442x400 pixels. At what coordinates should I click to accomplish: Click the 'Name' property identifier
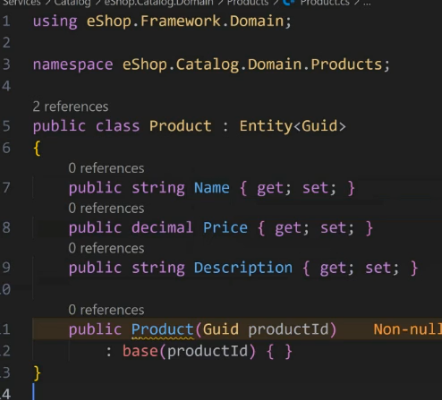point(212,188)
